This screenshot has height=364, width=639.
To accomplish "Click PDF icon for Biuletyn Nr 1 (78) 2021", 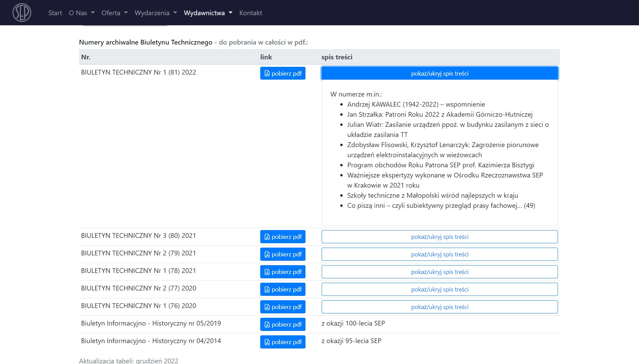I will coord(267,272).
